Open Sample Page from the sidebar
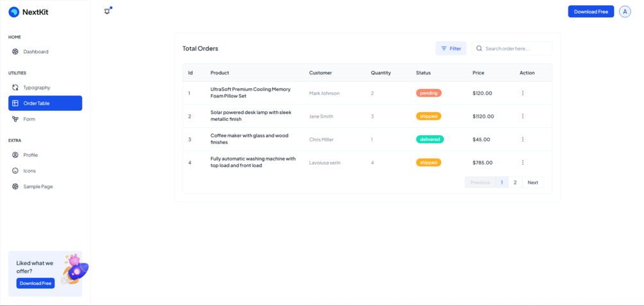This screenshot has height=306, width=644. (x=38, y=187)
